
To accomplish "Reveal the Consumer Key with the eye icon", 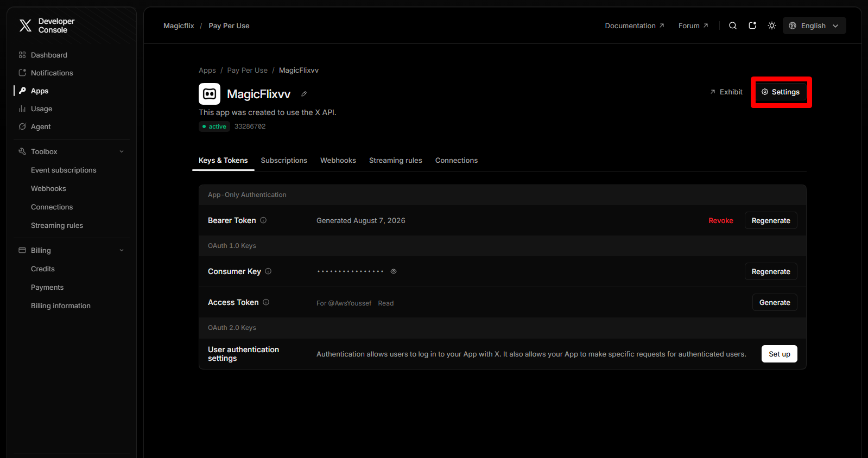I will pyautogui.click(x=394, y=271).
